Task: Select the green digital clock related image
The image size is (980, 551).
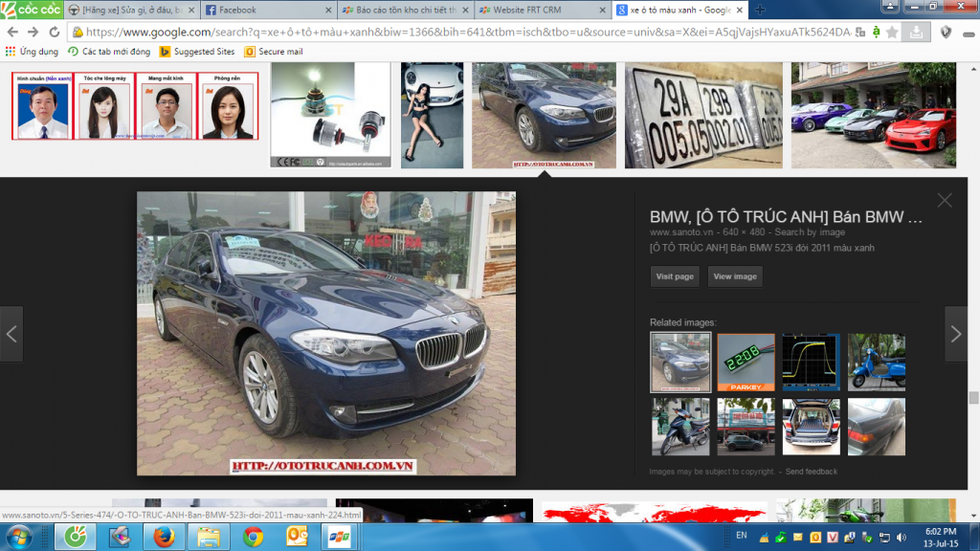Action: click(x=746, y=363)
